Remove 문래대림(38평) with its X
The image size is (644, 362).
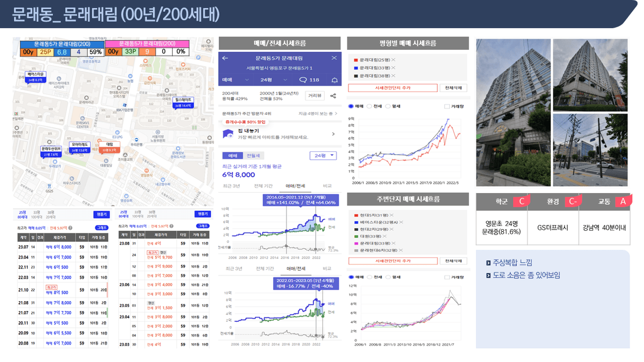point(393,76)
